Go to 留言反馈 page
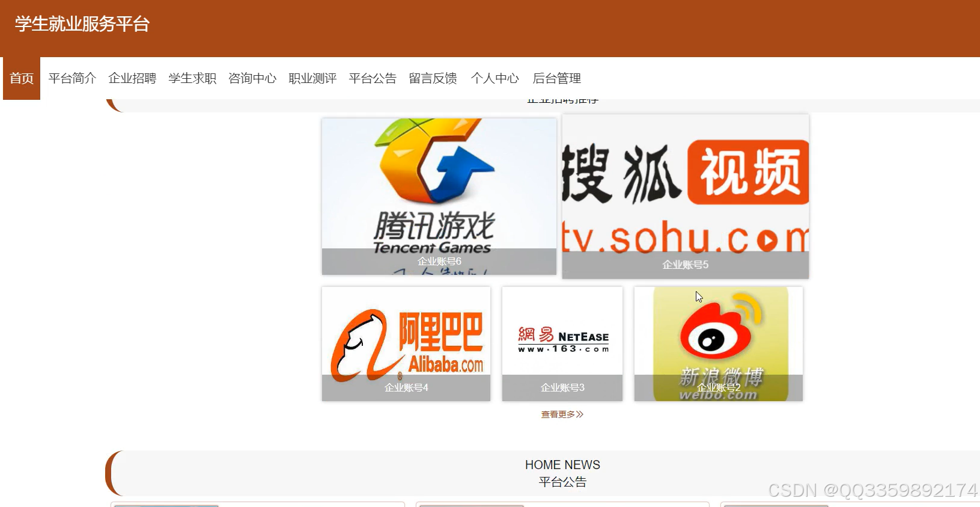 click(x=433, y=78)
